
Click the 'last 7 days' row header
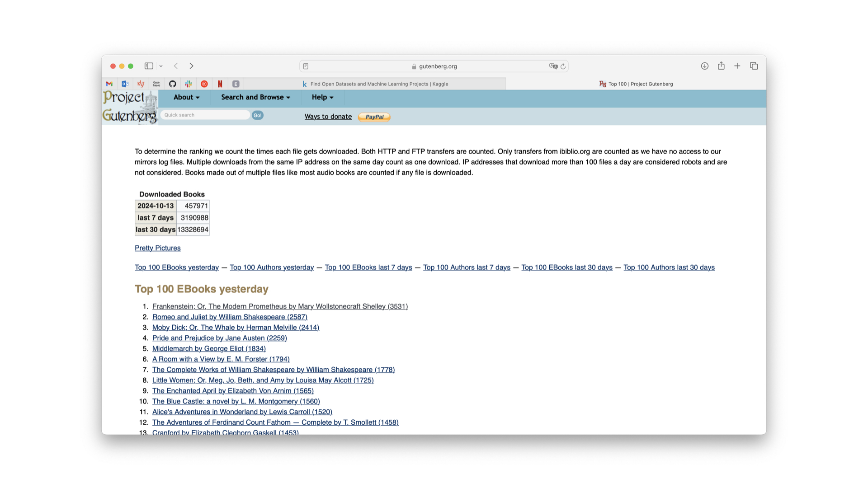pyautogui.click(x=156, y=218)
